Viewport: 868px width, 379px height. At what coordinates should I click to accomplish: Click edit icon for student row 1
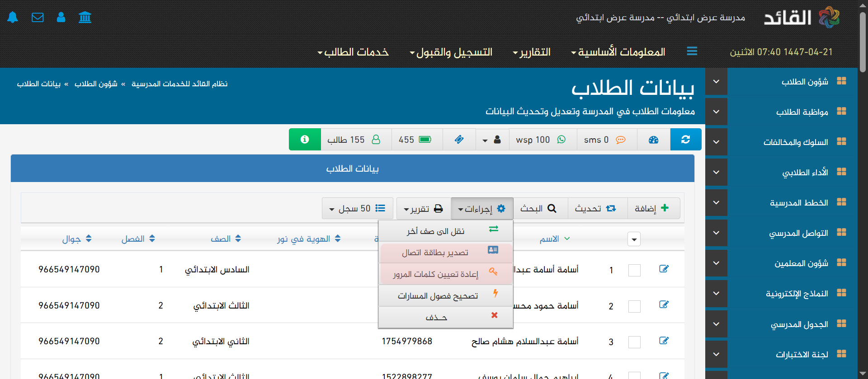[x=664, y=269]
